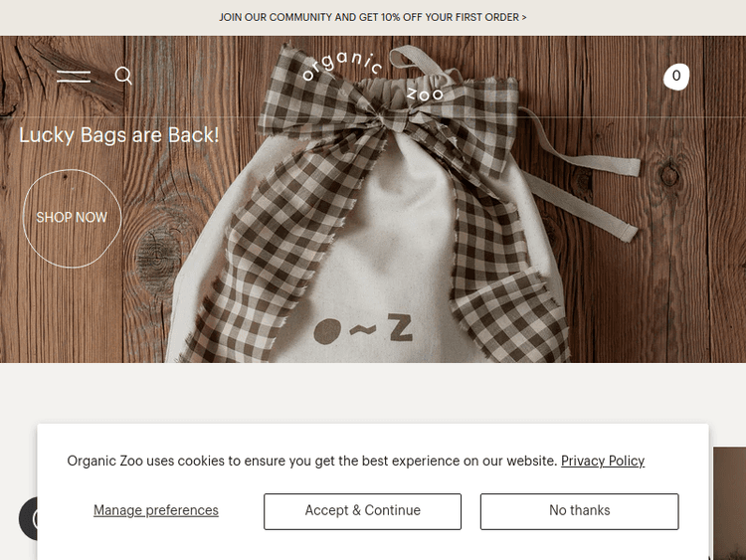The height and width of the screenshot is (560, 746).
Task: Open the hamburger navigation menu
Action: coord(74,77)
